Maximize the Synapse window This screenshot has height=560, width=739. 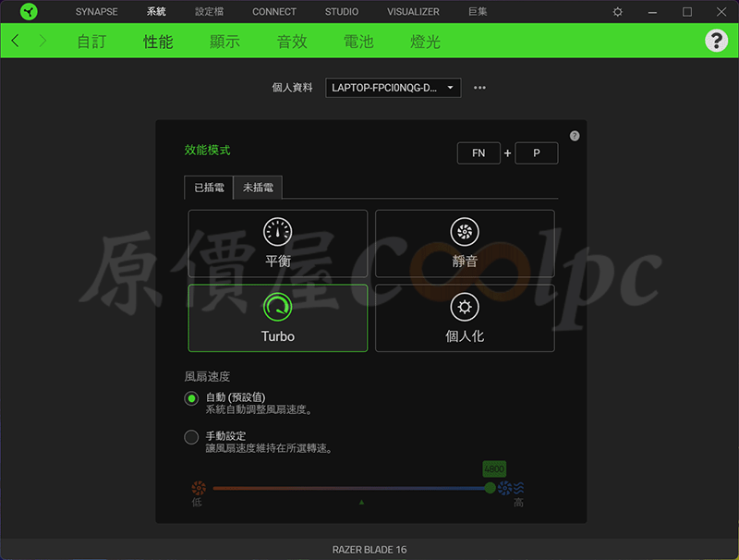(x=687, y=12)
